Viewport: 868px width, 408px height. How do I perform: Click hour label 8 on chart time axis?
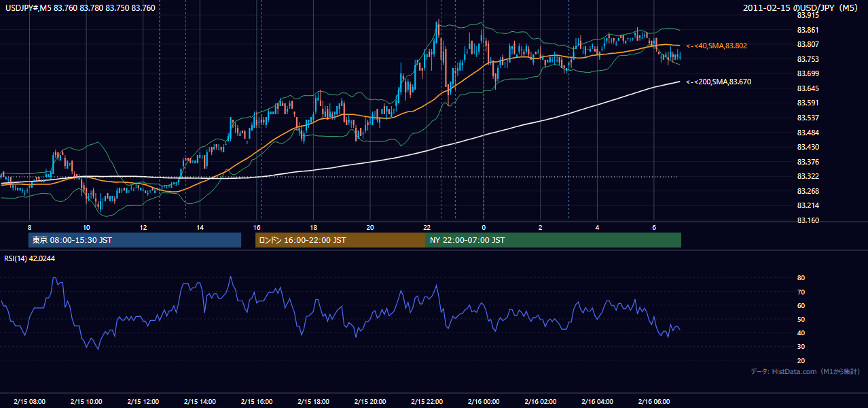[29, 227]
